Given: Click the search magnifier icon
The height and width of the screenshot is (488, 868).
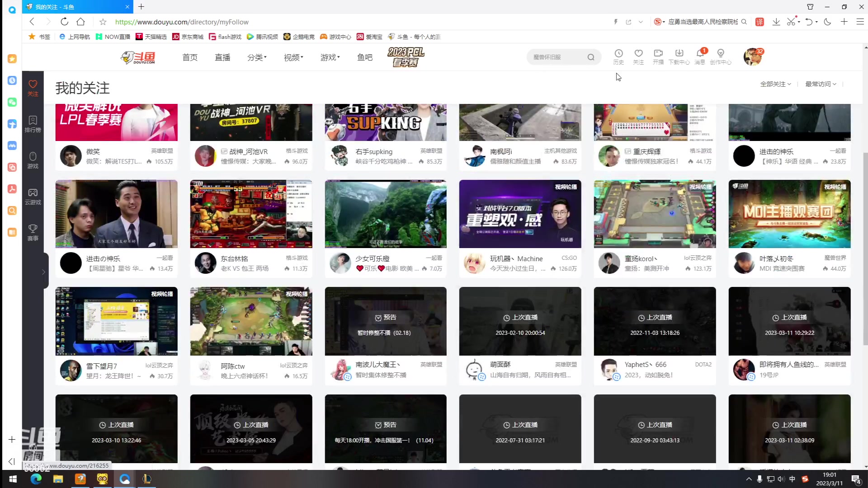Looking at the screenshot, I should point(591,57).
